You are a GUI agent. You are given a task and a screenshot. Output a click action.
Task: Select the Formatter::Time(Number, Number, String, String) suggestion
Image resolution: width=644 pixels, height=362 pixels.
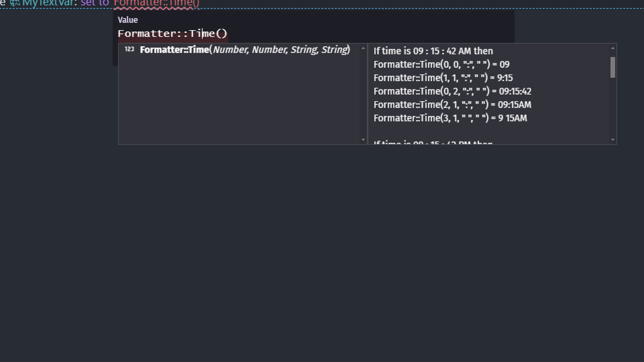(x=245, y=50)
